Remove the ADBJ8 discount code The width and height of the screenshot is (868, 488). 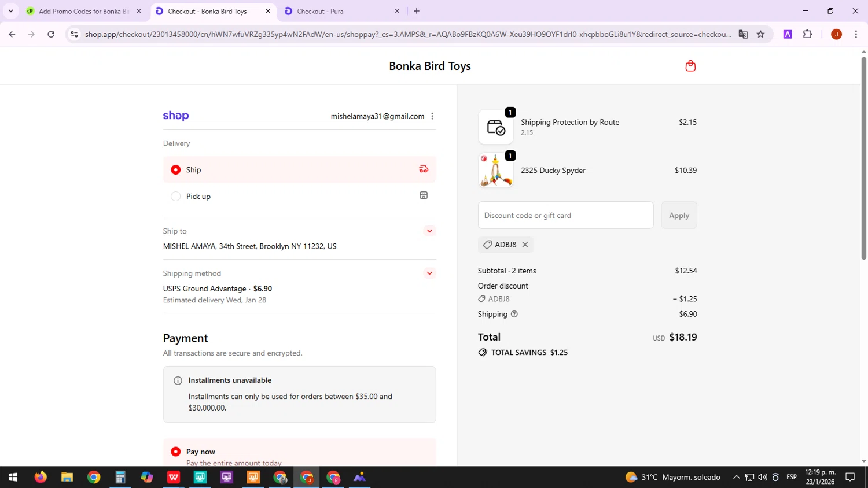pyautogui.click(x=525, y=245)
